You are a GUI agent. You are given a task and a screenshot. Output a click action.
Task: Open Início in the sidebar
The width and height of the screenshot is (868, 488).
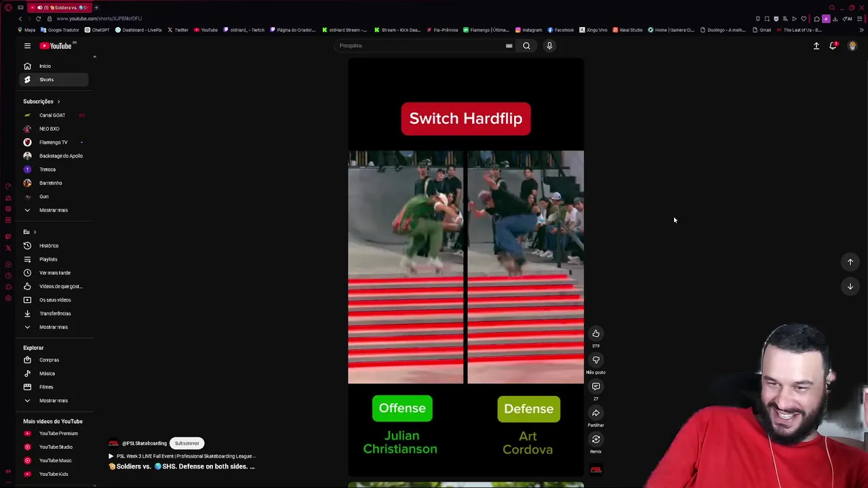point(54,66)
